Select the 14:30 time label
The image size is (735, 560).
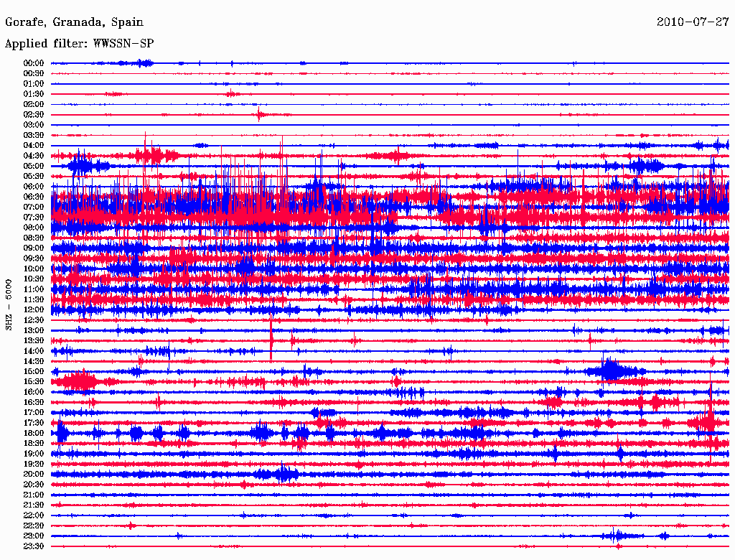pos(33,361)
